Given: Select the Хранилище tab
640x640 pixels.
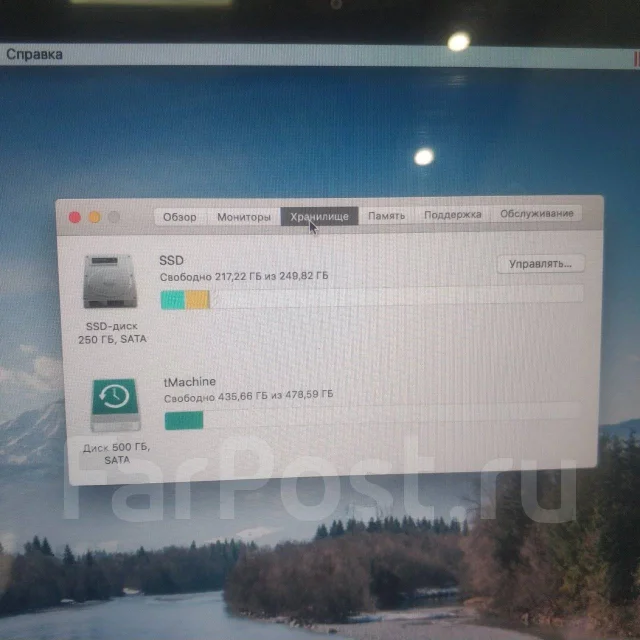Looking at the screenshot, I should point(319,216).
